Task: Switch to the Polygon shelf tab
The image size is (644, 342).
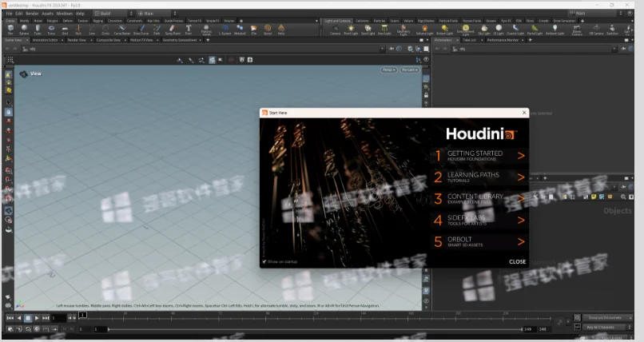Action: pos(52,21)
